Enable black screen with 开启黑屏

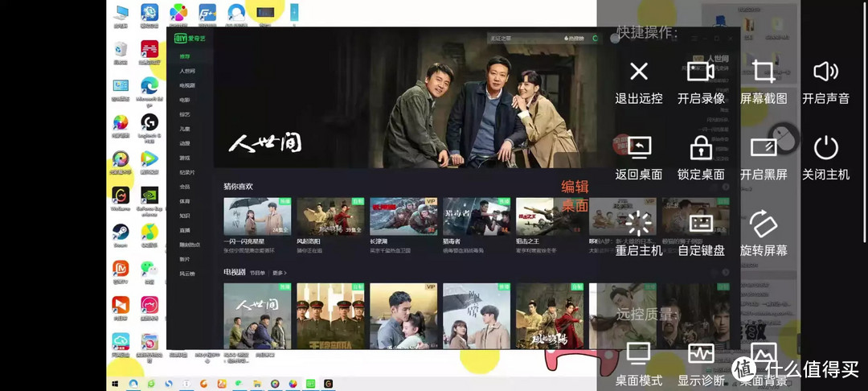(764, 147)
